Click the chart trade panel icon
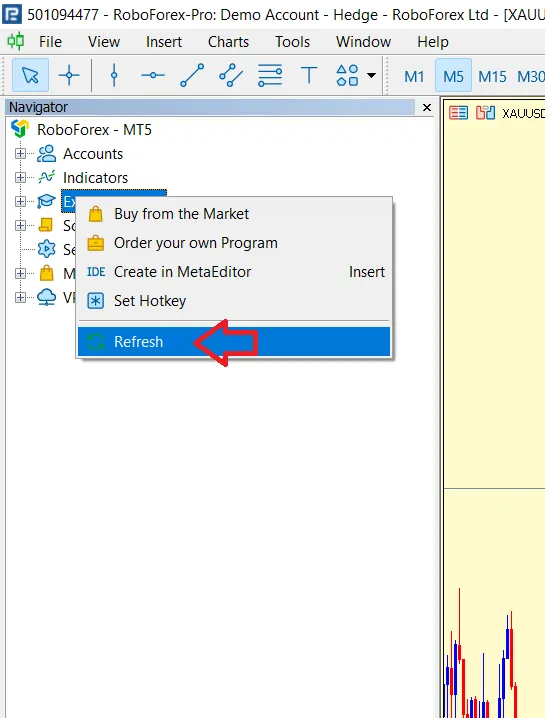The width and height of the screenshot is (545, 718). [485, 113]
